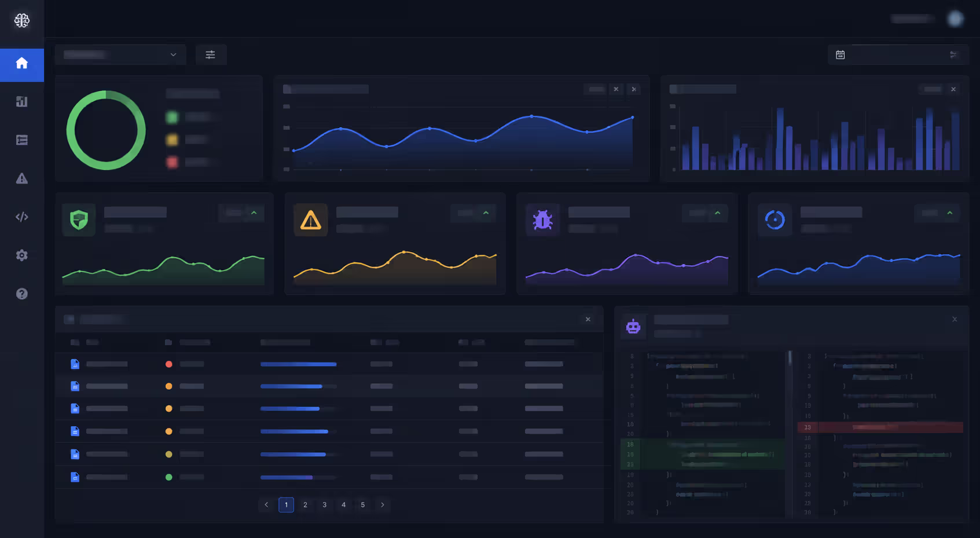Image resolution: width=980 pixels, height=538 pixels.
Task: Click the purple bug icon card
Action: coord(543,219)
